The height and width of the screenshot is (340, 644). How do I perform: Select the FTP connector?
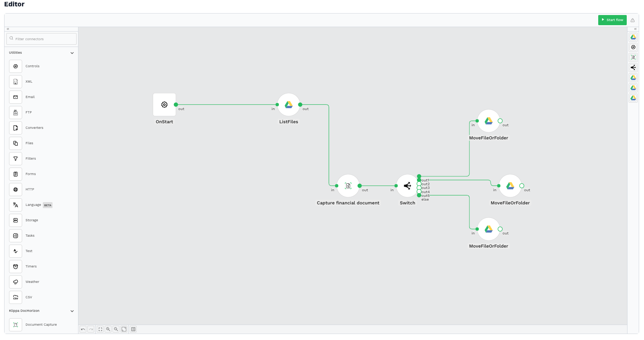click(x=29, y=112)
